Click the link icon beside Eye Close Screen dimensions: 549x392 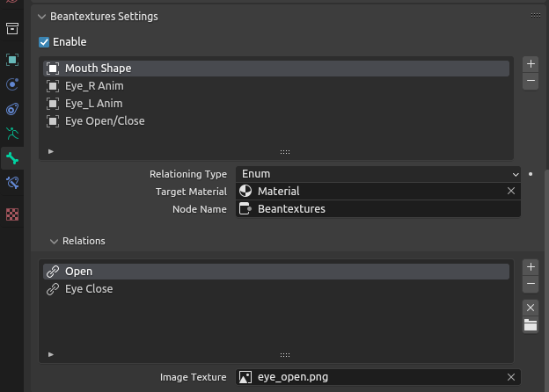point(53,289)
